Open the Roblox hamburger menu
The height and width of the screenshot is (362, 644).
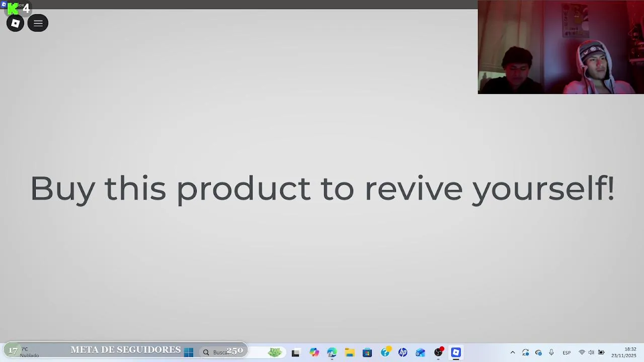(x=38, y=23)
